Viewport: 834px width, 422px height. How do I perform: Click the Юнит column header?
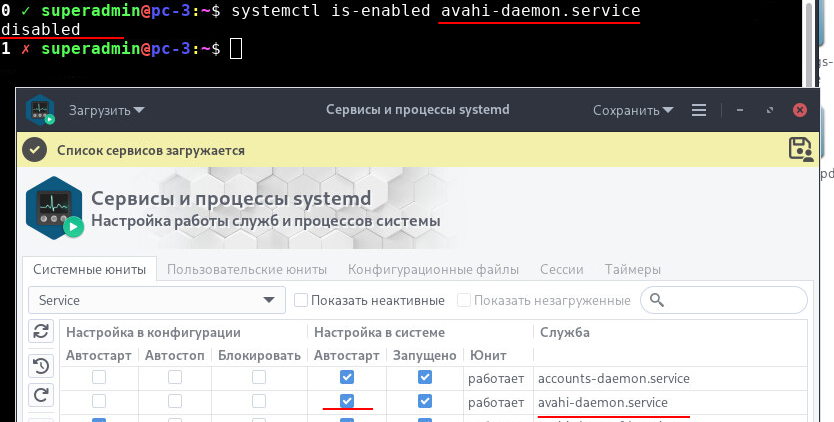tap(488, 355)
